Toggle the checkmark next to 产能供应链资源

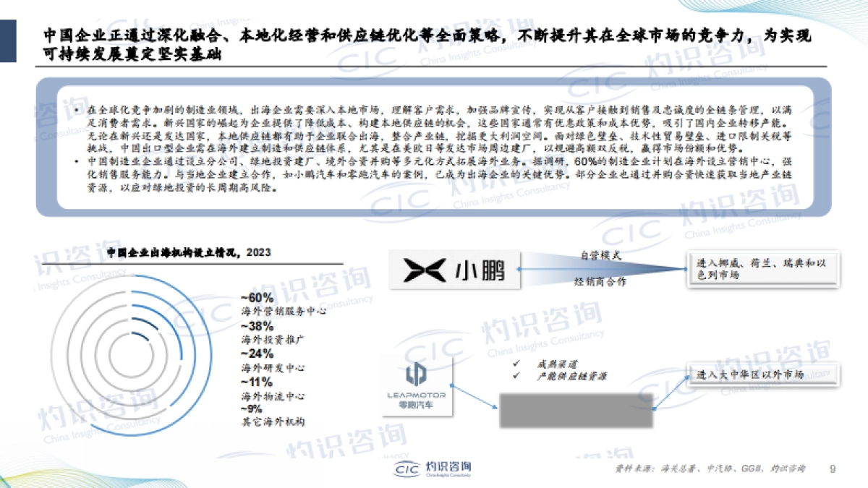(516, 375)
